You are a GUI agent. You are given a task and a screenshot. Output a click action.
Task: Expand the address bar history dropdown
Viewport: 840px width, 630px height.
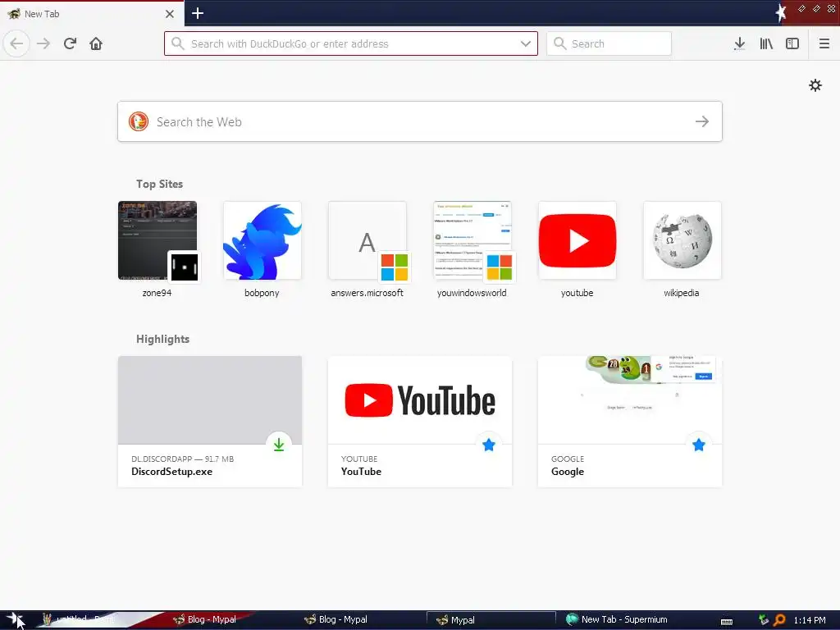[526, 43]
